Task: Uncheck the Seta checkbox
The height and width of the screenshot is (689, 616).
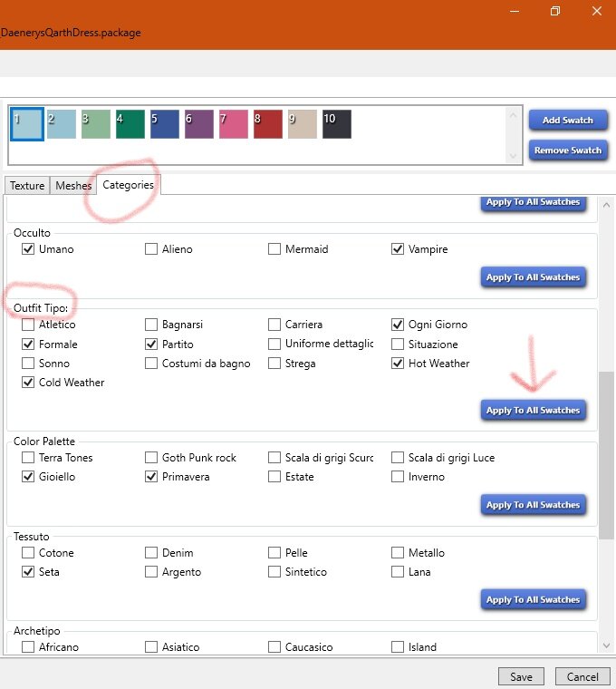Action: click(28, 572)
